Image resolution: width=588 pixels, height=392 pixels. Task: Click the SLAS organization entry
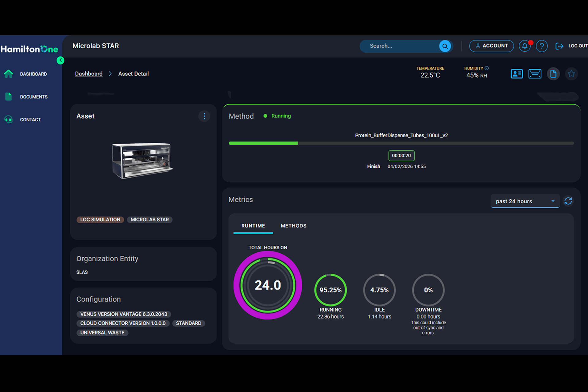click(x=82, y=272)
